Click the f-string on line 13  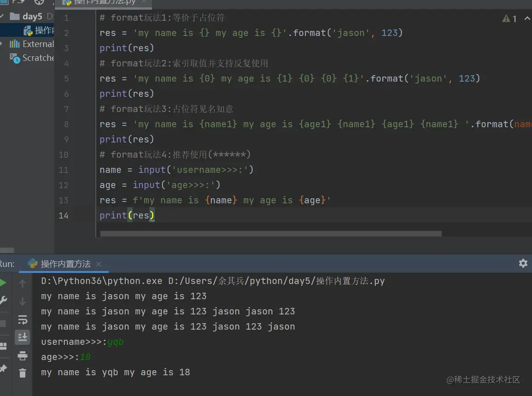pos(232,201)
